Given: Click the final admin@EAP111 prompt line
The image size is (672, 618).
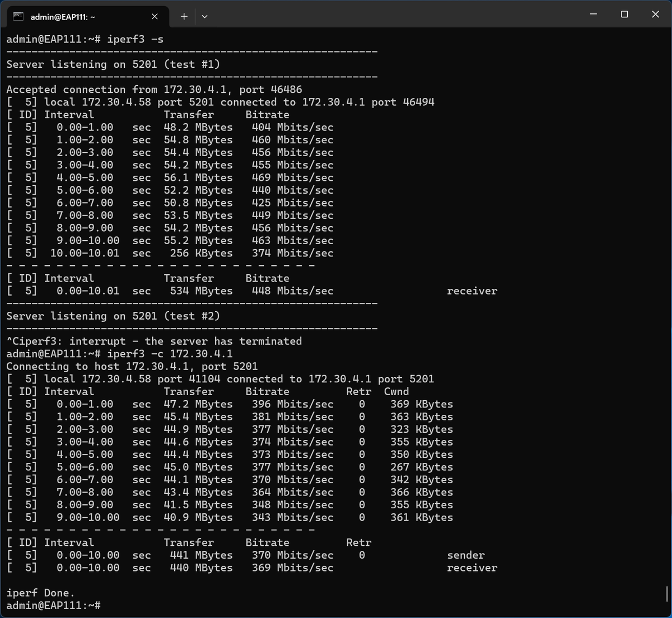Looking at the screenshot, I should 53,606.
